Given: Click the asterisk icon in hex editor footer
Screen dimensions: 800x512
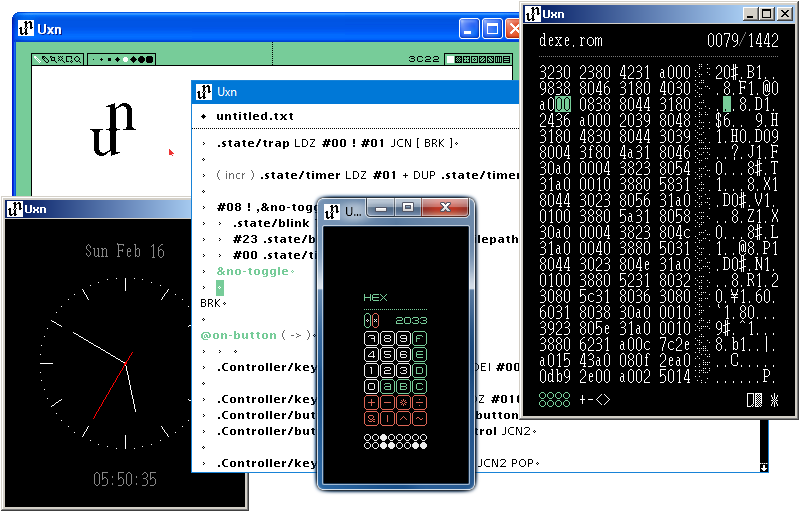Looking at the screenshot, I should pyautogui.click(x=773, y=400).
